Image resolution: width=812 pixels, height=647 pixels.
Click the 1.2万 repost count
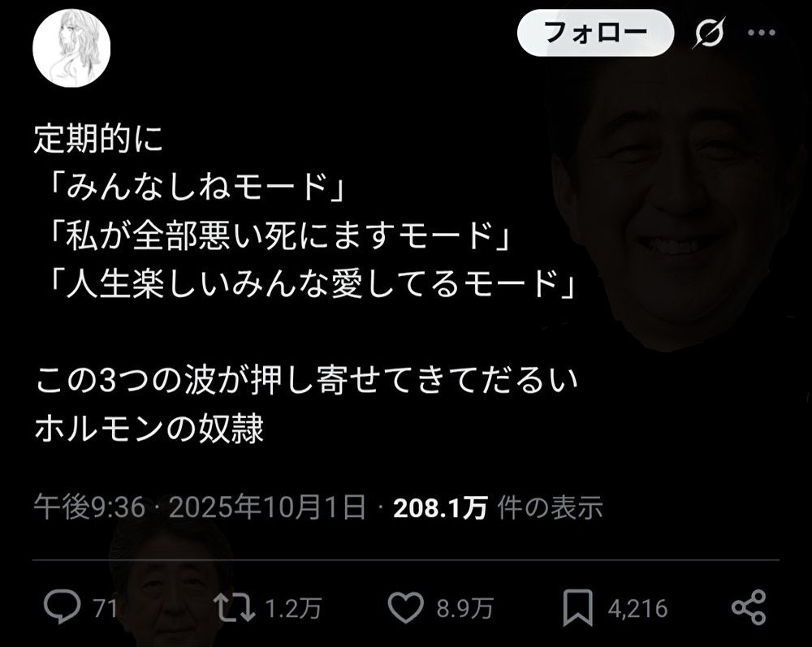(x=293, y=608)
